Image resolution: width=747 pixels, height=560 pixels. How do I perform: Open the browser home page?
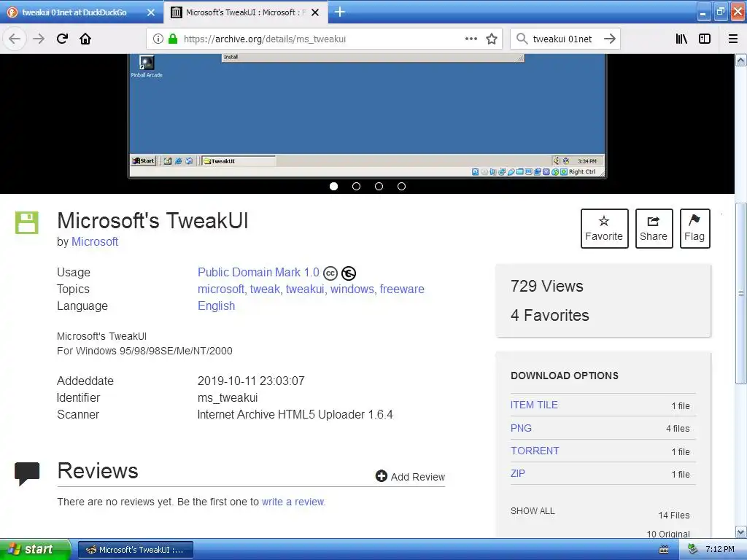pyautogui.click(x=85, y=39)
